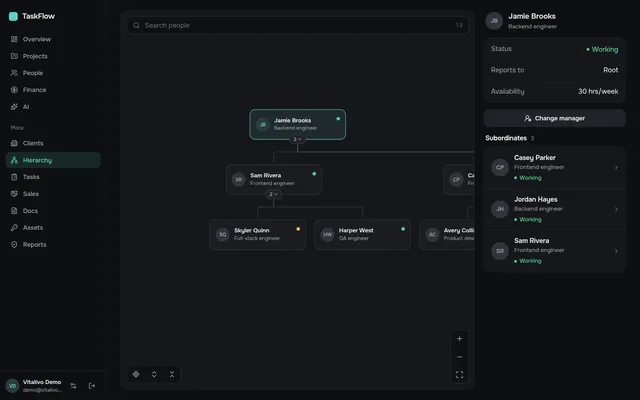
Task: Open the Assets key icon
Action: click(14, 227)
